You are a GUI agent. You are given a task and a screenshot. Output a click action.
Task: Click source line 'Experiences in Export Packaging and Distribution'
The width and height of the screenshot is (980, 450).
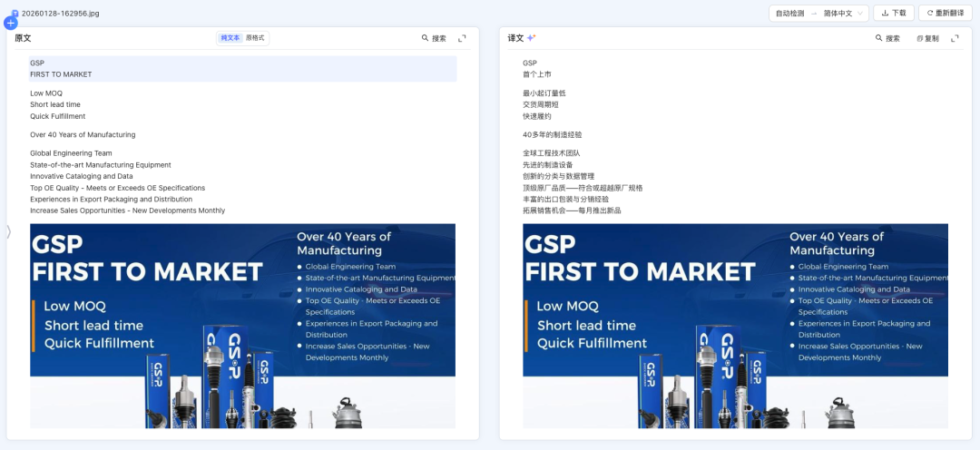[x=112, y=200]
